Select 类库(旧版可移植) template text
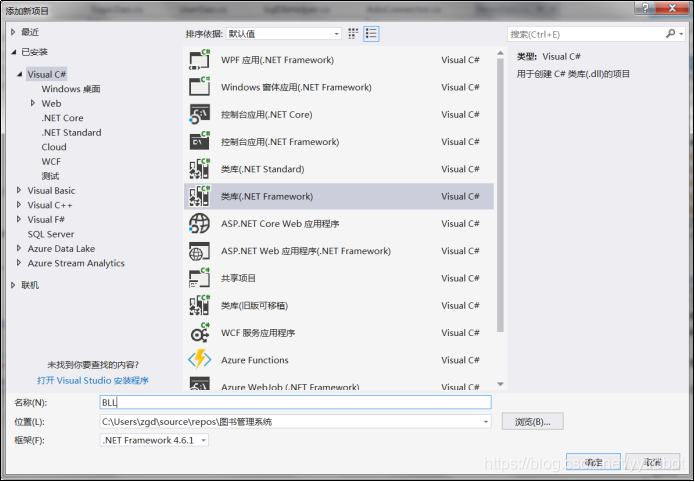The image size is (695, 482). click(x=254, y=306)
